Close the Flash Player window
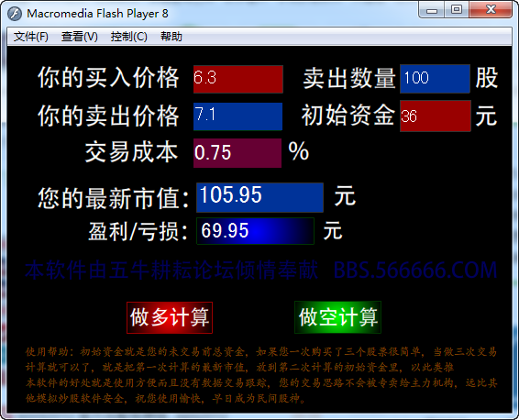The image size is (519, 420). (x=491, y=9)
